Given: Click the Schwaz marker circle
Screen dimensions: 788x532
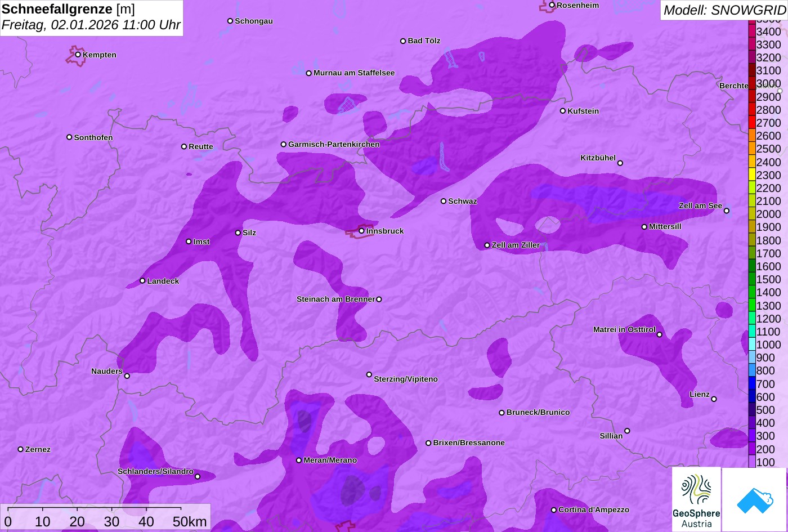Looking at the screenshot, I should tap(444, 201).
